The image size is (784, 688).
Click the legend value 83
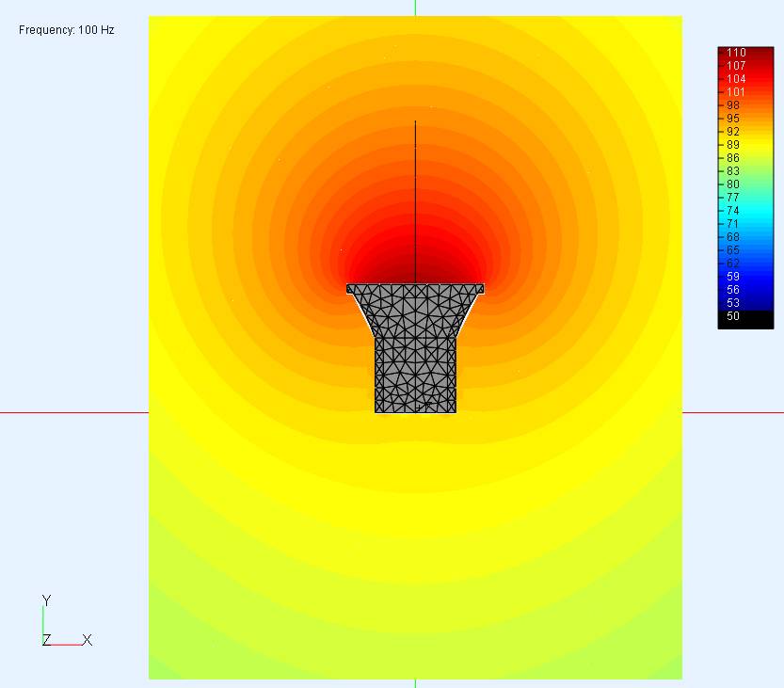pos(733,171)
